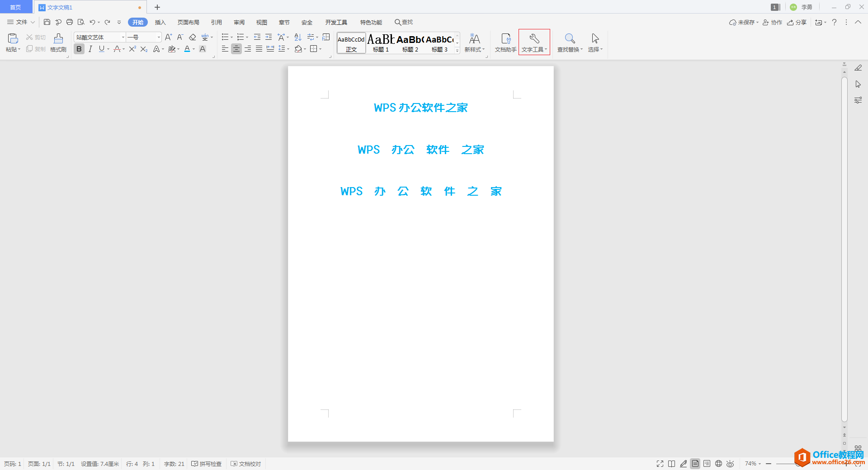Toggle strikethrough formatting
This screenshot has width=868, height=470.
117,49
